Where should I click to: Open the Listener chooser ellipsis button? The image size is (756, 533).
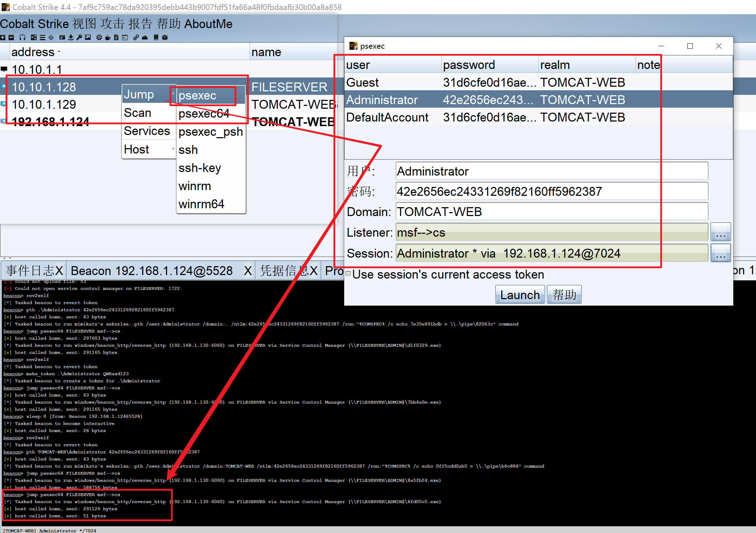click(720, 232)
